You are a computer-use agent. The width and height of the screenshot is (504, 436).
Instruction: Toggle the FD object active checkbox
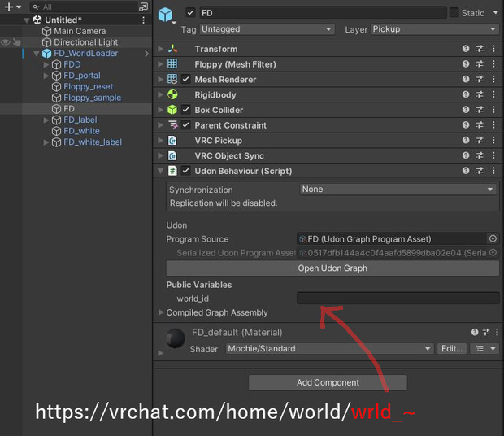pyautogui.click(x=190, y=12)
